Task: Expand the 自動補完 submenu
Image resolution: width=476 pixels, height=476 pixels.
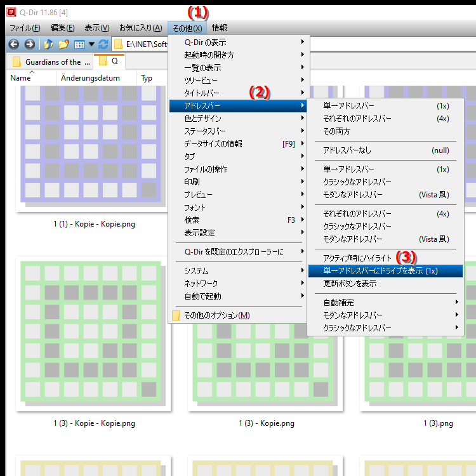Action: (385, 303)
